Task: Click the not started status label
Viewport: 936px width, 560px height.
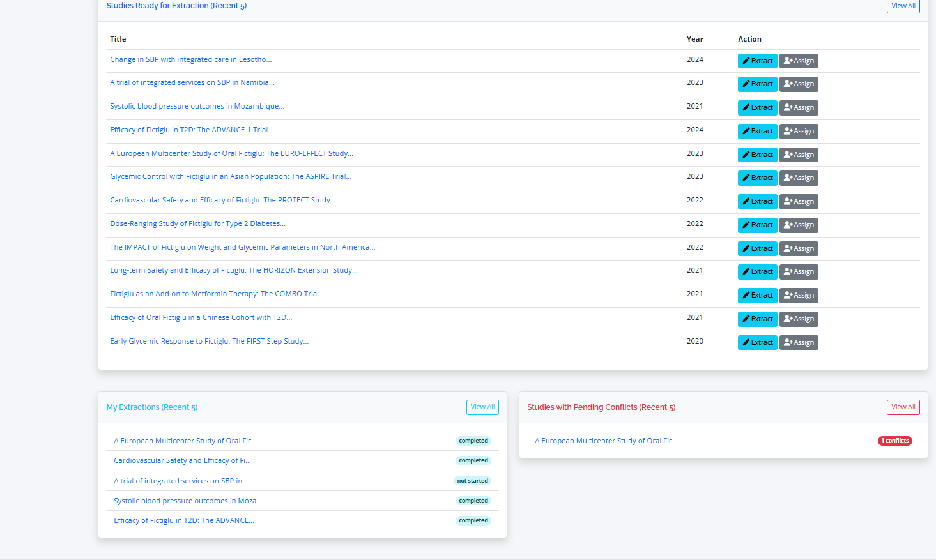Action: (472, 480)
